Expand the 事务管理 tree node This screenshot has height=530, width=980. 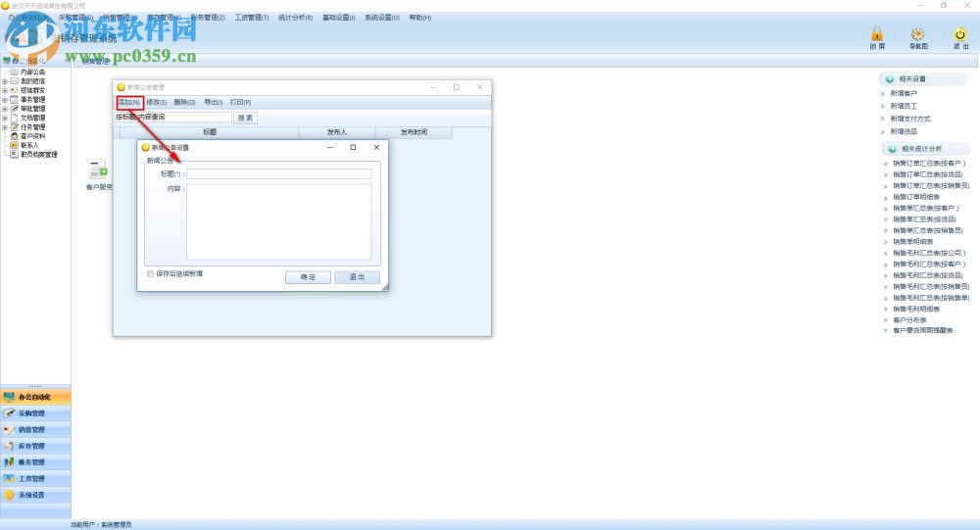[4, 100]
